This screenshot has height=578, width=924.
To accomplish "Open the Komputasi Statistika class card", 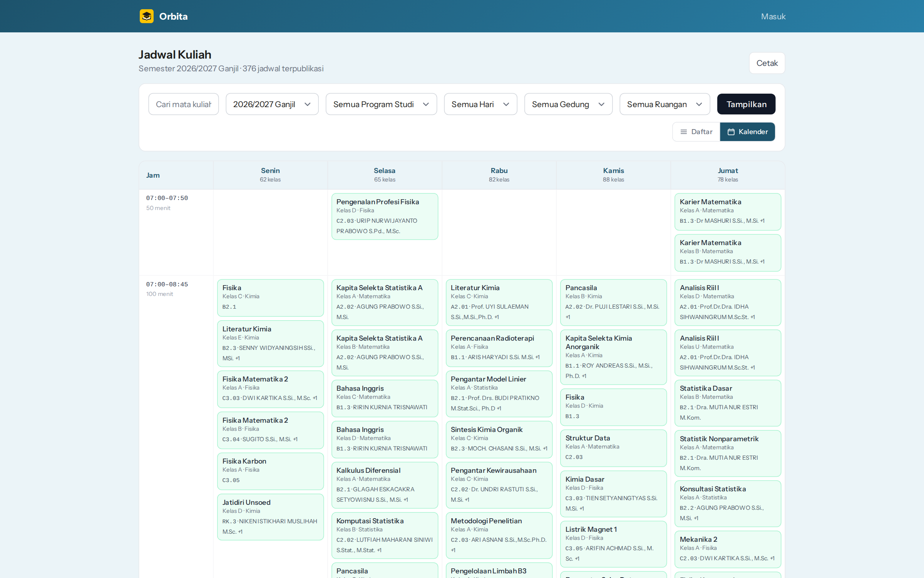I will pos(385,535).
